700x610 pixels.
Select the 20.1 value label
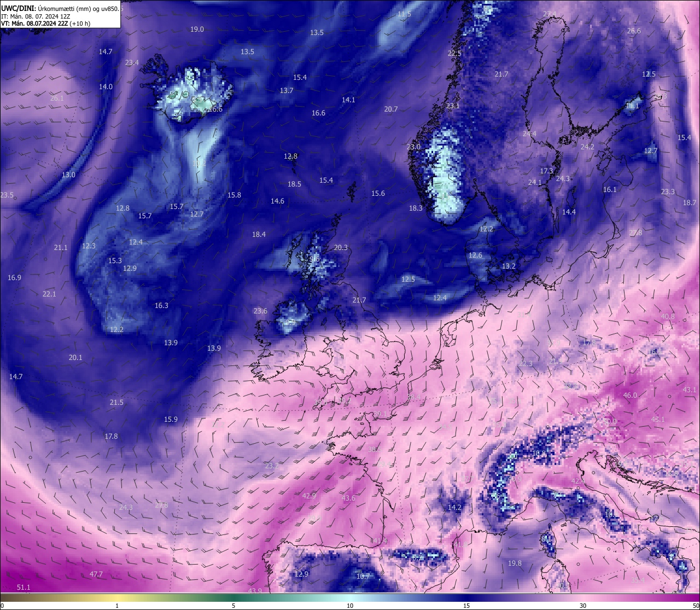click(x=75, y=357)
